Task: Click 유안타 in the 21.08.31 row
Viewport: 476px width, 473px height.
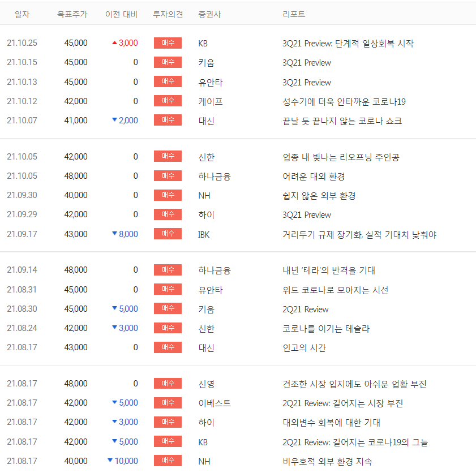Action: tap(211, 290)
